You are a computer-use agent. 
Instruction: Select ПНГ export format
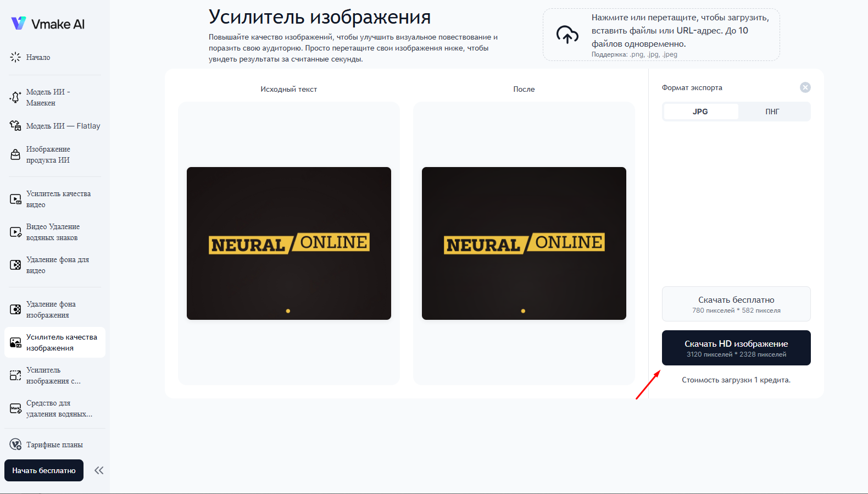coord(772,112)
